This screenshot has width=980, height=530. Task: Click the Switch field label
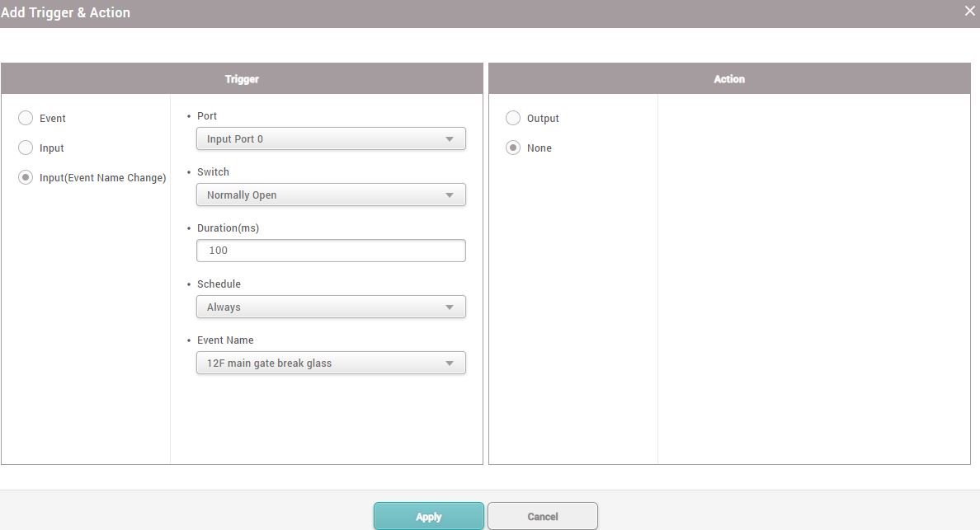pyautogui.click(x=213, y=172)
